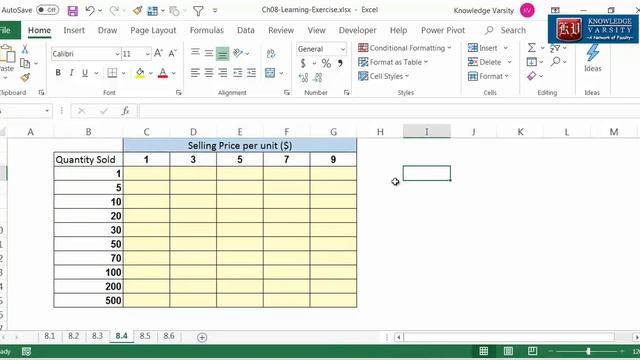Click Increase Decimal icon
The image size is (640, 360).
click(x=303, y=77)
